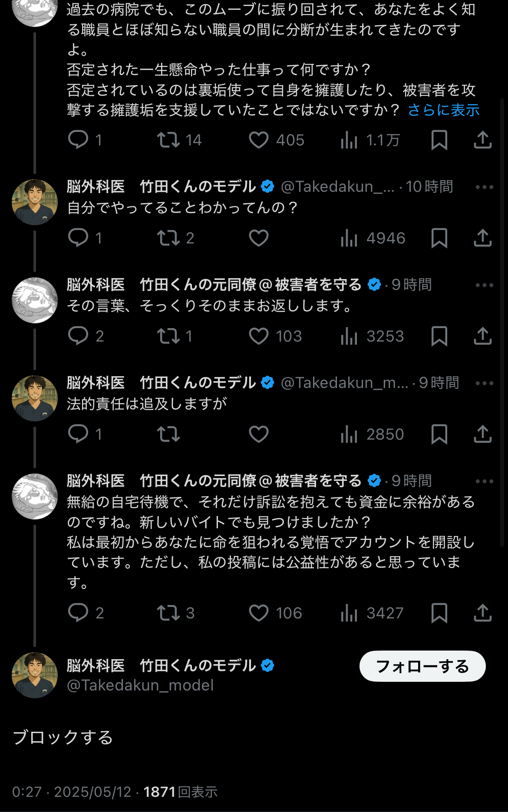Viewport: 508px width, 812px height.
Task: Bookmark the tweet with 4946 views
Action: (x=439, y=238)
